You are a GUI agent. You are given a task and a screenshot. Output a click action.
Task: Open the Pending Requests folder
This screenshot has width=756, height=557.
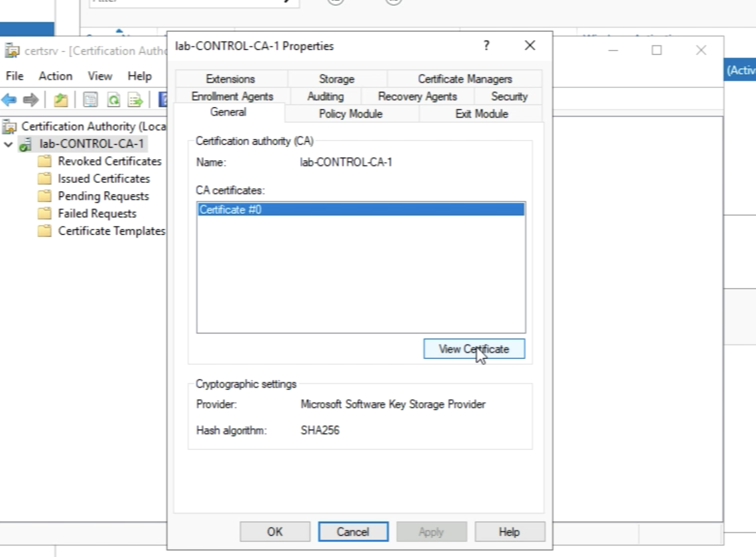(103, 196)
